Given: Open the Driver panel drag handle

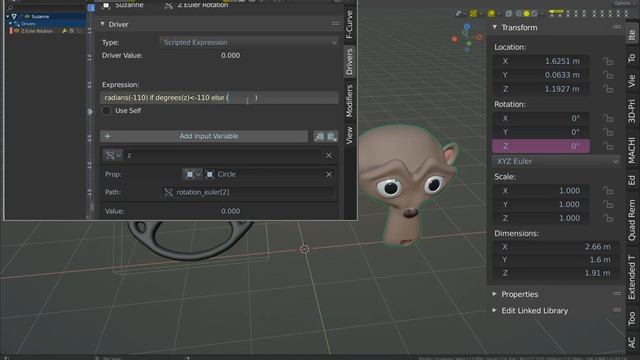Looking at the screenshot, I should click(335, 24).
